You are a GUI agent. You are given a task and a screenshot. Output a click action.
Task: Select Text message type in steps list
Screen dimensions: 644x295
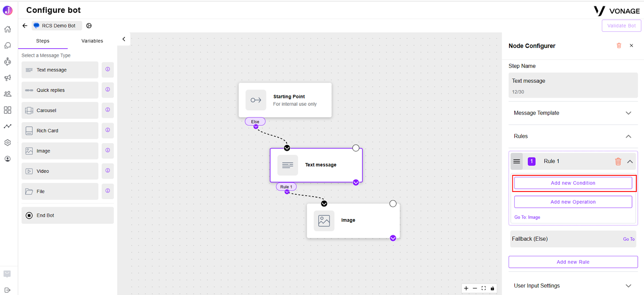[x=60, y=70]
